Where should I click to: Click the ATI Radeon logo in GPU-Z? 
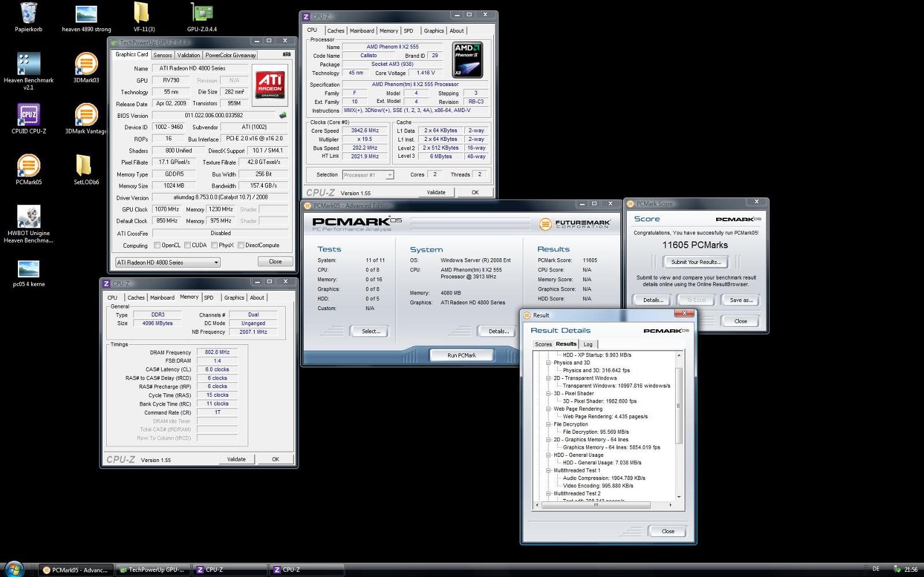tap(270, 84)
